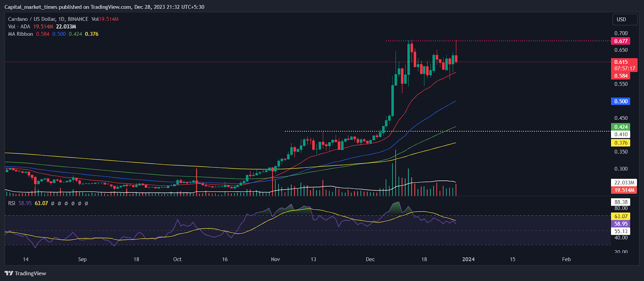Screen dimensions: 644x281
Task: Click the 13 date label on time axis
Action: 313,259
